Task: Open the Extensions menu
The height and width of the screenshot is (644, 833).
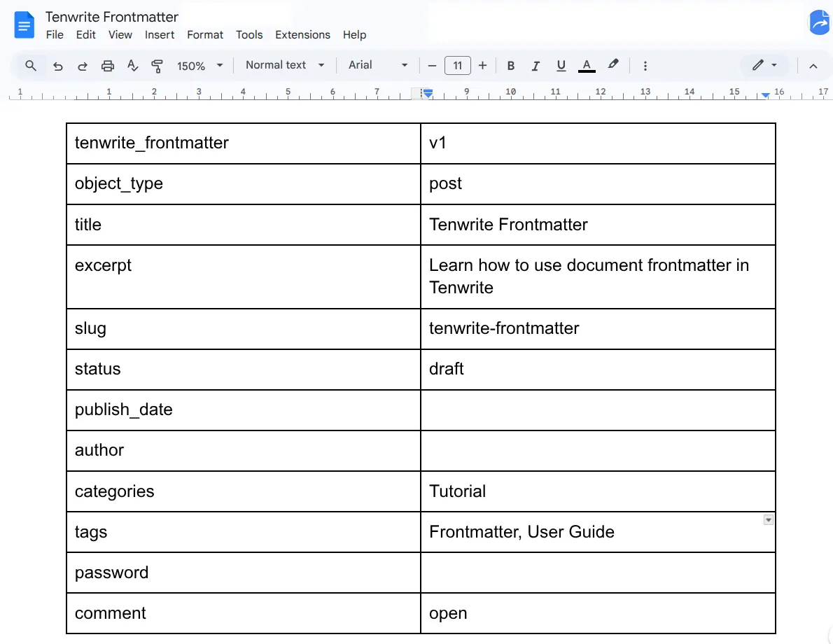Action: point(302,34)
